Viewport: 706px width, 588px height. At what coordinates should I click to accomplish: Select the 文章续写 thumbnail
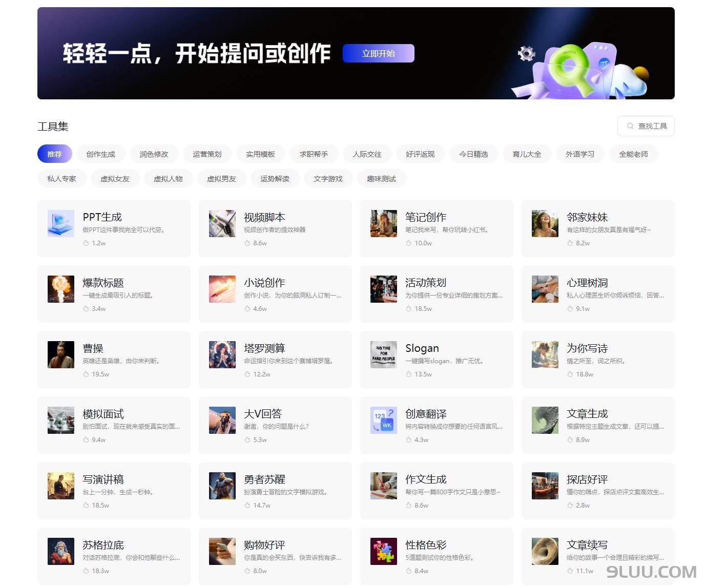545,551
